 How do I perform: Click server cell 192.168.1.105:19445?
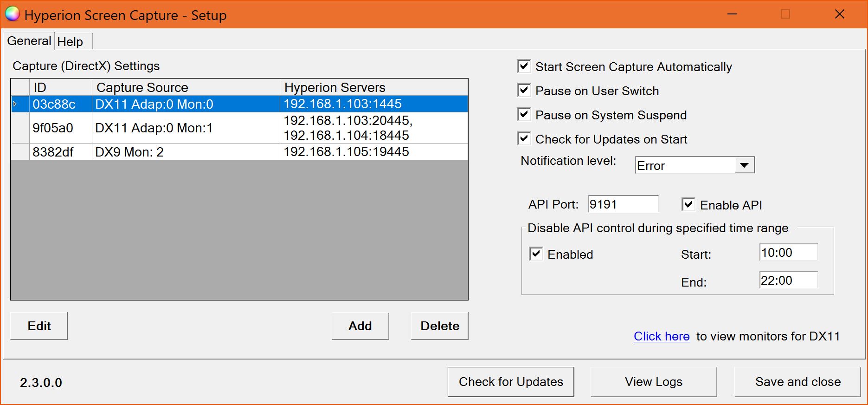coord(374,152)
